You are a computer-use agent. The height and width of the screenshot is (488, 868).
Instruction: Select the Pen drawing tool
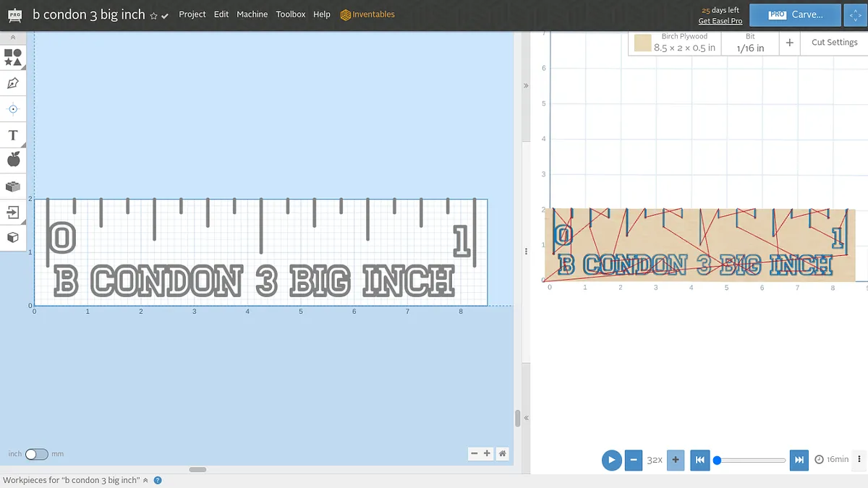coord(13,83)
